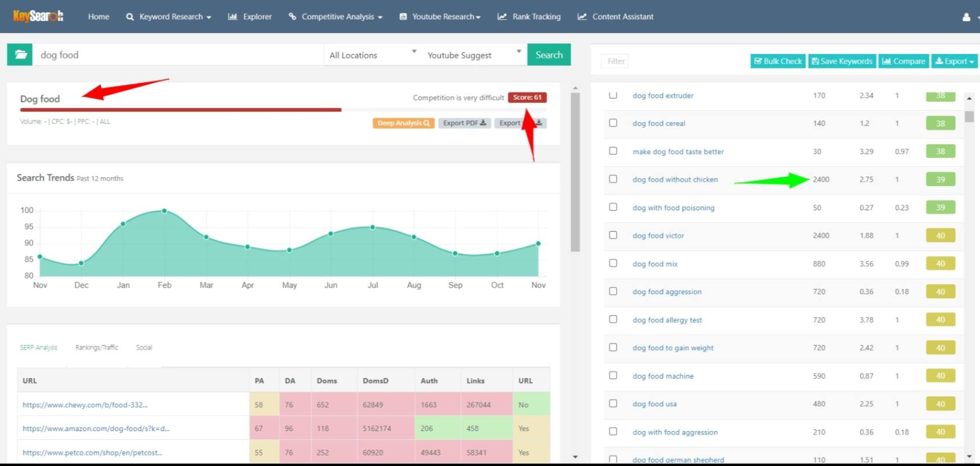Viewport: 980px width, 466px height.
Task: Click the Score: 61 badge
Action: click(x=527, y=98)
